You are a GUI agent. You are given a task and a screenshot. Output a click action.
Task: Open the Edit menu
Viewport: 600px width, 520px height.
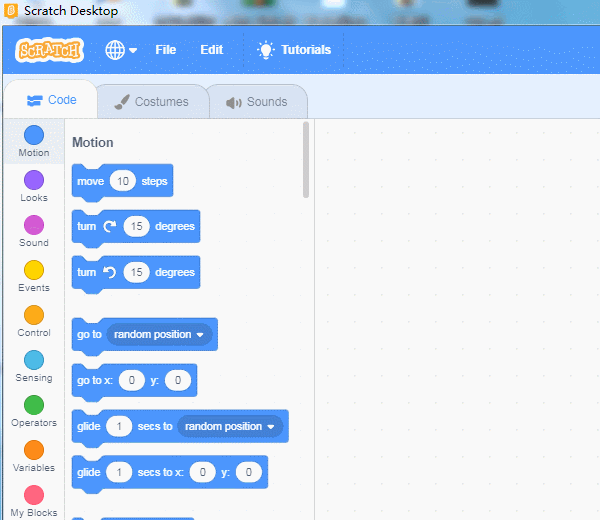pos(211,50)
